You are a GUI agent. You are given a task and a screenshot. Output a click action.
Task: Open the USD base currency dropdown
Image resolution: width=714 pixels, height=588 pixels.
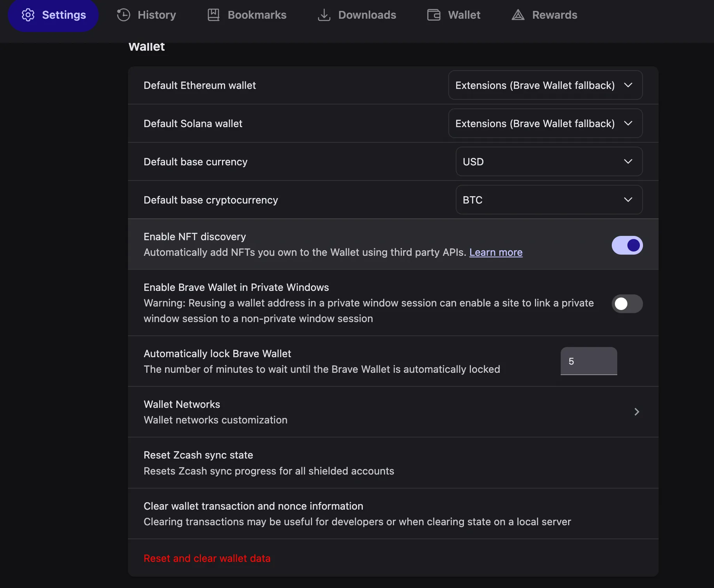549,161
